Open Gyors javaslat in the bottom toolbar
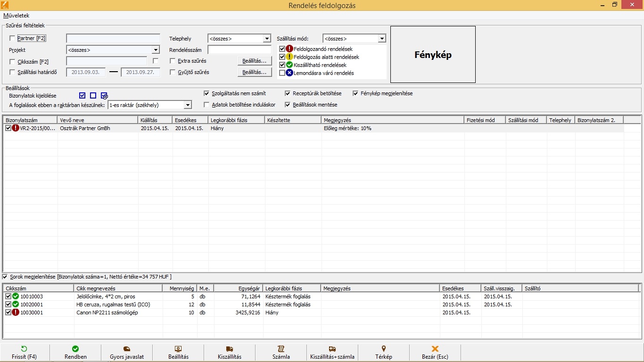 [126, 349]
